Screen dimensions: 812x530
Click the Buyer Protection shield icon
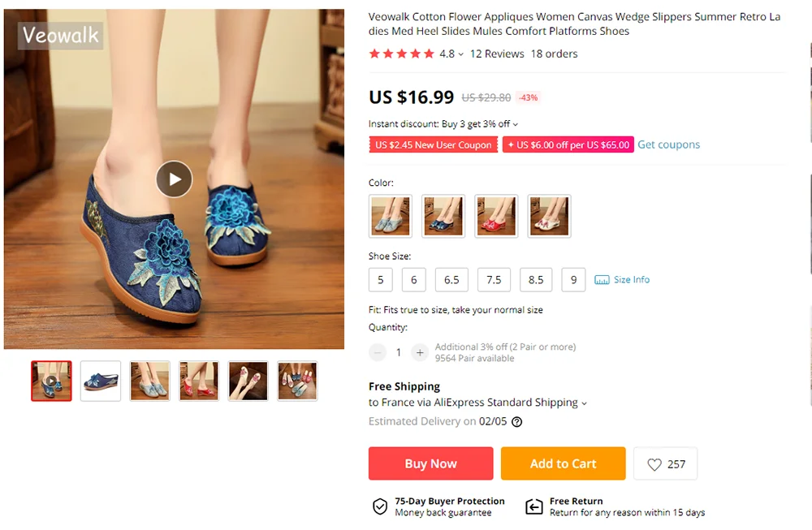tap(380, 507)
